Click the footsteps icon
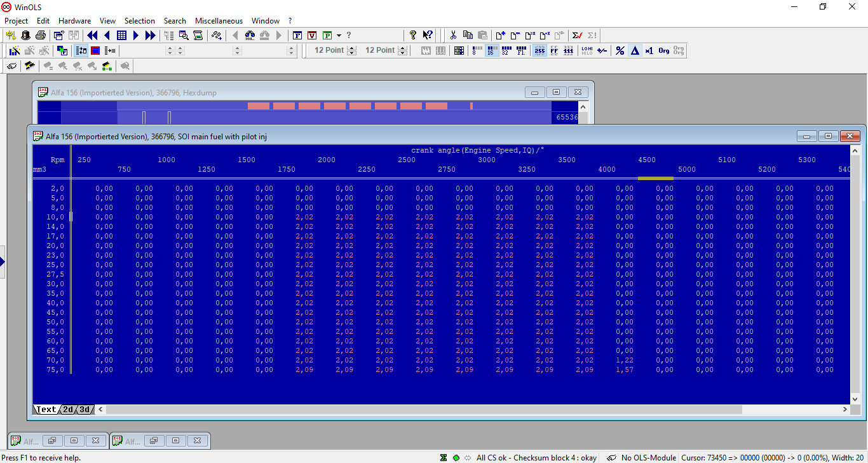 (217, 36)
